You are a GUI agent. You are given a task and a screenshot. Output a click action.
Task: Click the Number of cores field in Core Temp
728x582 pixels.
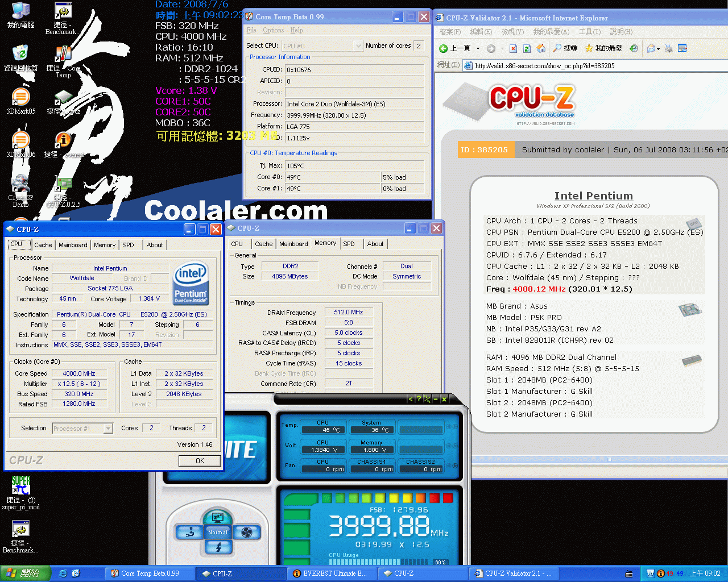(x=419, y=45)
